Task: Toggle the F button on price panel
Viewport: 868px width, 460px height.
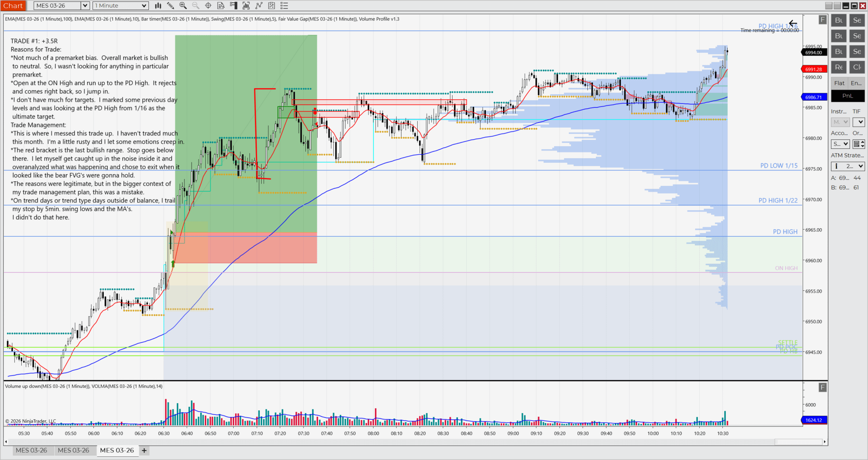Action: [x=822, y=20]
